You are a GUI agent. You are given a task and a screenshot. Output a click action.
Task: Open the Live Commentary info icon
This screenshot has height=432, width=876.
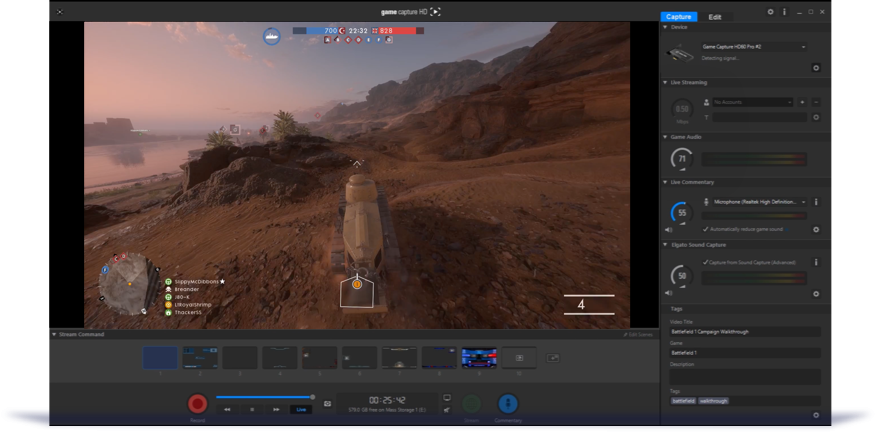[816, 202]
